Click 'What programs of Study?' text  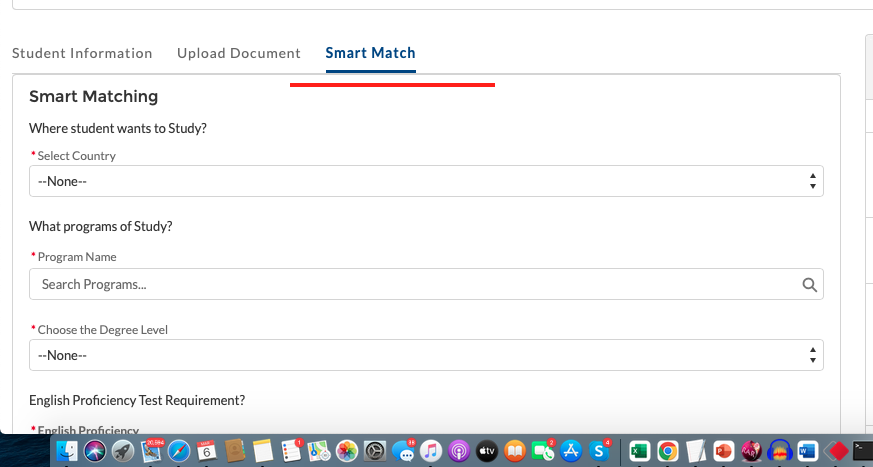tap(101, 227)
